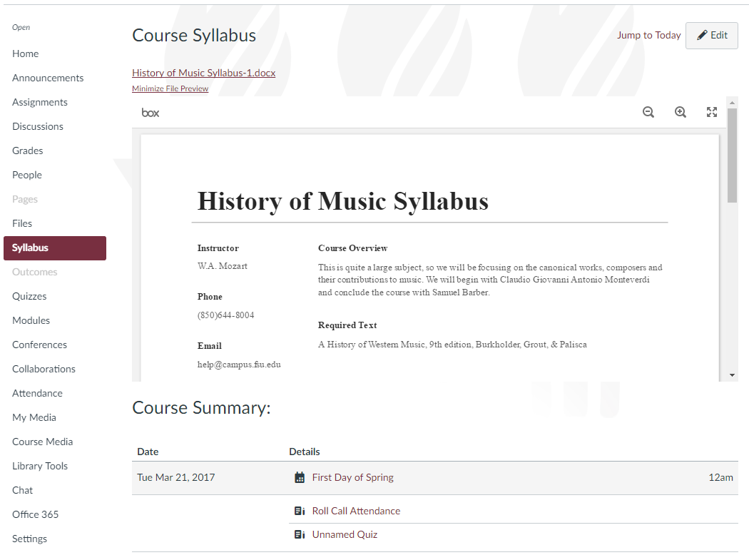Open the Unnamed Quiz link
Viewport: 749px width, 560px height.
click(345, 534)
